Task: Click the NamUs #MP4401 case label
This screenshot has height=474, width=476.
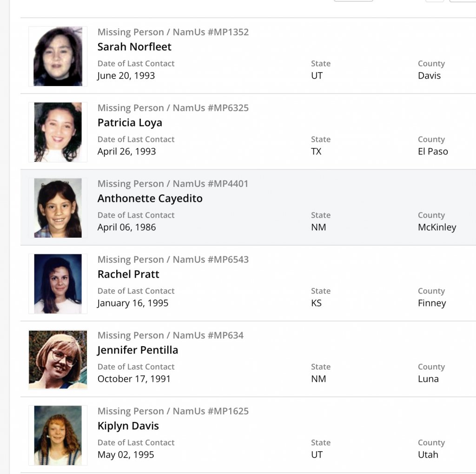Action: pos(173,184)
